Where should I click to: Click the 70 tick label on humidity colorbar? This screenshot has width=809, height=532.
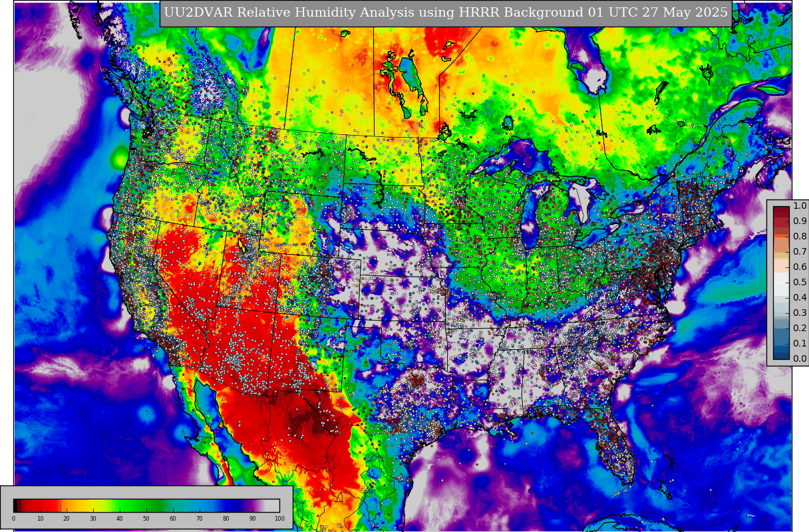click(200, 519)
